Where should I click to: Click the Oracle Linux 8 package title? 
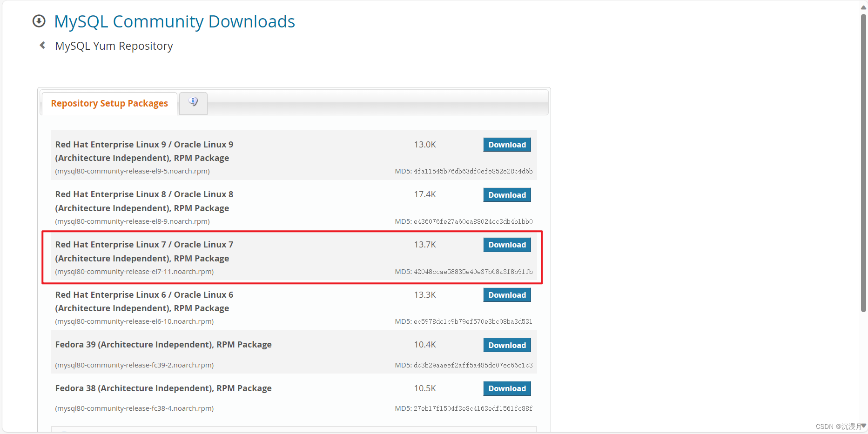(144, 201)
